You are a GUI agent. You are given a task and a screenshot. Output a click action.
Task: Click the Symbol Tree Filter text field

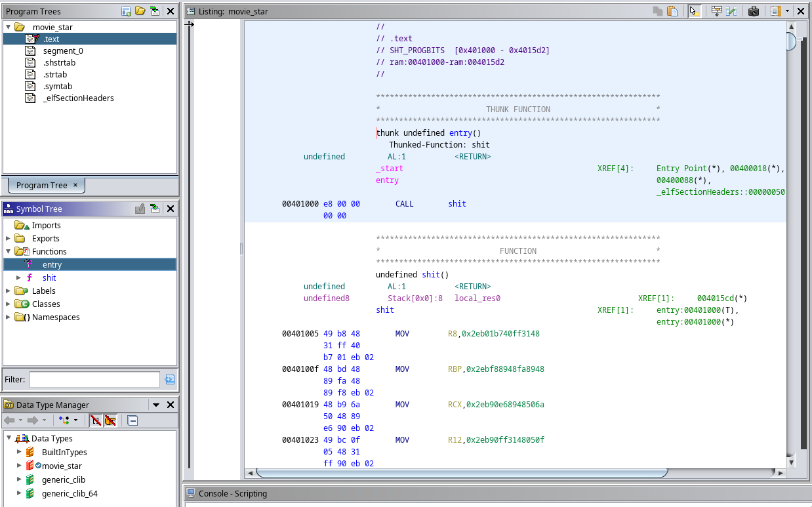pos(94,379)
